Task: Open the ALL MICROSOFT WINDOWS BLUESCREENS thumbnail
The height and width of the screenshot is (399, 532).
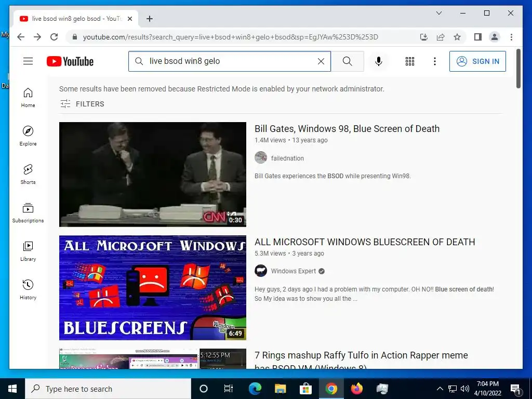Action: point(153,288)
